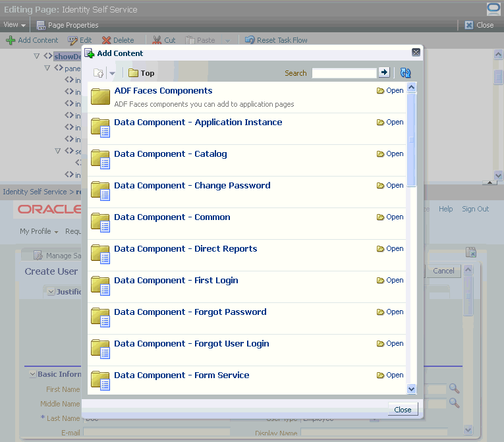Open Data Component - Direct Reports folder
This screenshot has height=442, width=504.
[390, 248]
